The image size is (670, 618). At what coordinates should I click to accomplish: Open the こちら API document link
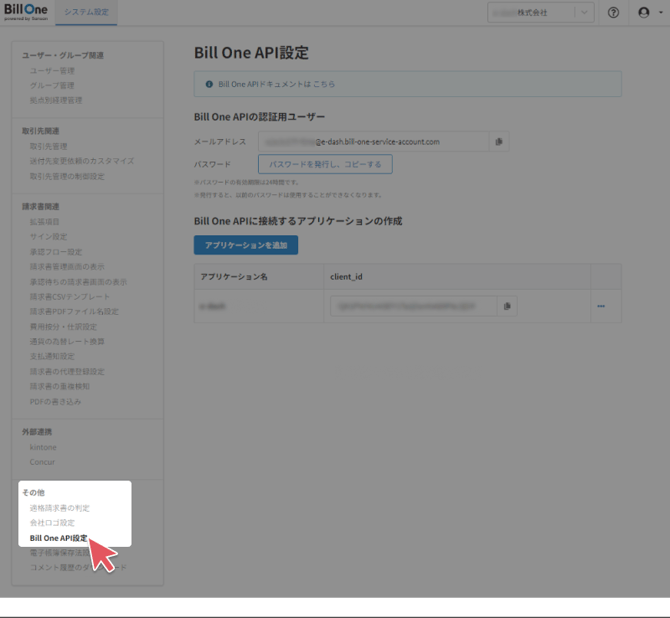323,84
